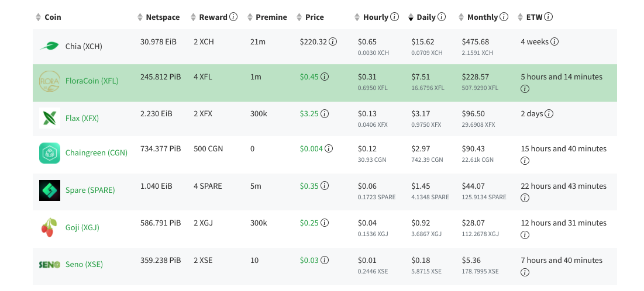The height and width of the screenshot is (291, 644).
Task: Open the FloraCoin (XFL) coin link
Action: click(92, 81)
